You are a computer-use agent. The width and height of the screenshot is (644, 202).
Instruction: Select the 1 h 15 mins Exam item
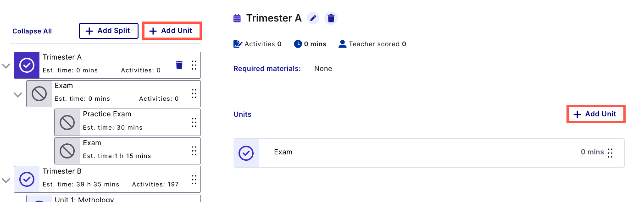pyautogui.click(x=128, y=151)
